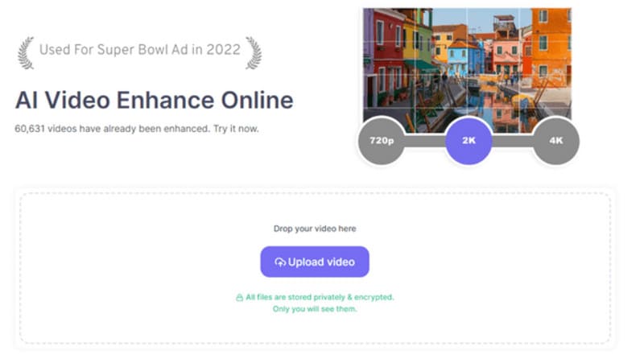Viewport: 644px width, 363px height.
Task: Select the 4K resolution option
Action: [x=555, y=141]
